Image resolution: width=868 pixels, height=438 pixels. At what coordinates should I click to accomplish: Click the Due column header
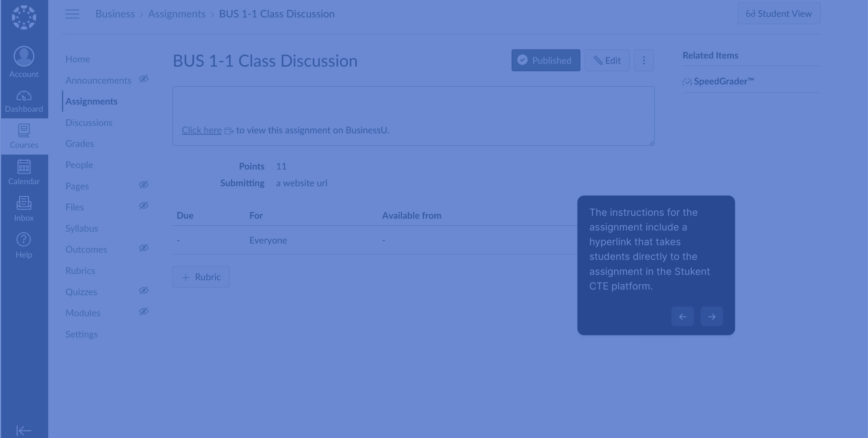pos(185,215)
